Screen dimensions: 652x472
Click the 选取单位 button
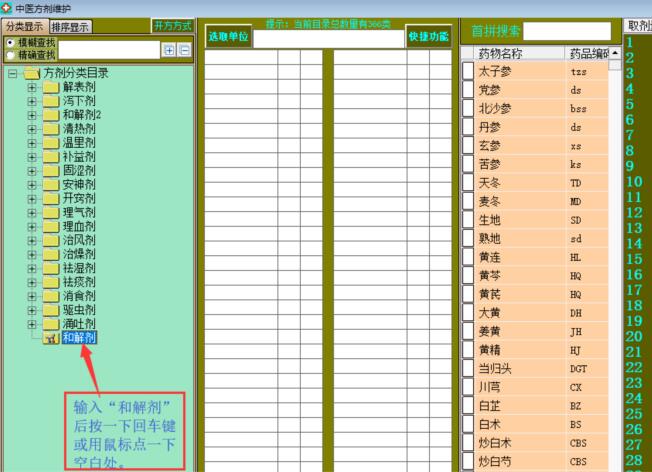[x=228, y=37]
